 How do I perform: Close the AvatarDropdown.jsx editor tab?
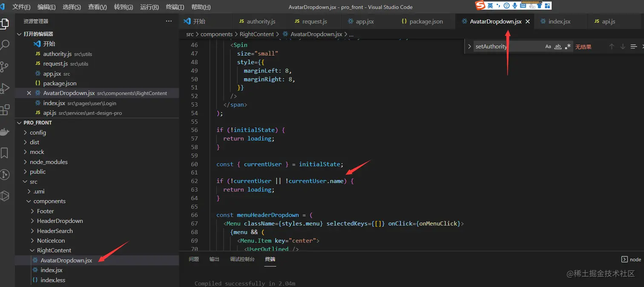pyautogui.click(x=528, y=21)
